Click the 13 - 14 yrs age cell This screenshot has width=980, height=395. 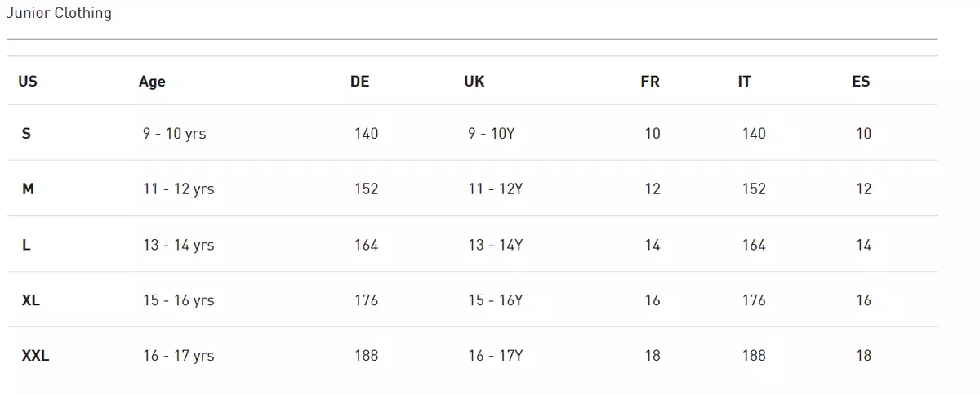pyautogui.click(x=179, y=245)
